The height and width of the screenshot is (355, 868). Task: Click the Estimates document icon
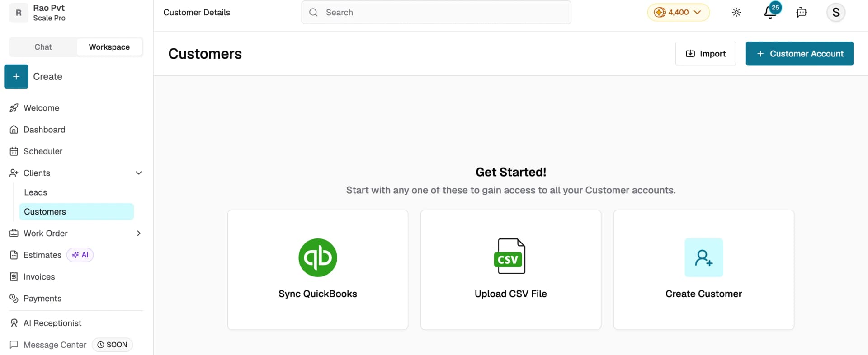(14, 255)
